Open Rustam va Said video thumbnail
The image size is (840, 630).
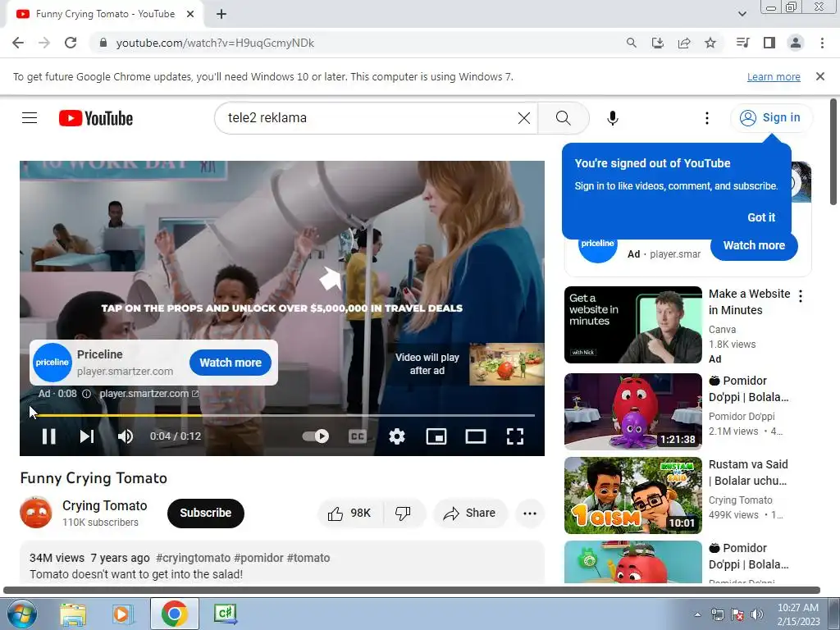coord(632,495)
